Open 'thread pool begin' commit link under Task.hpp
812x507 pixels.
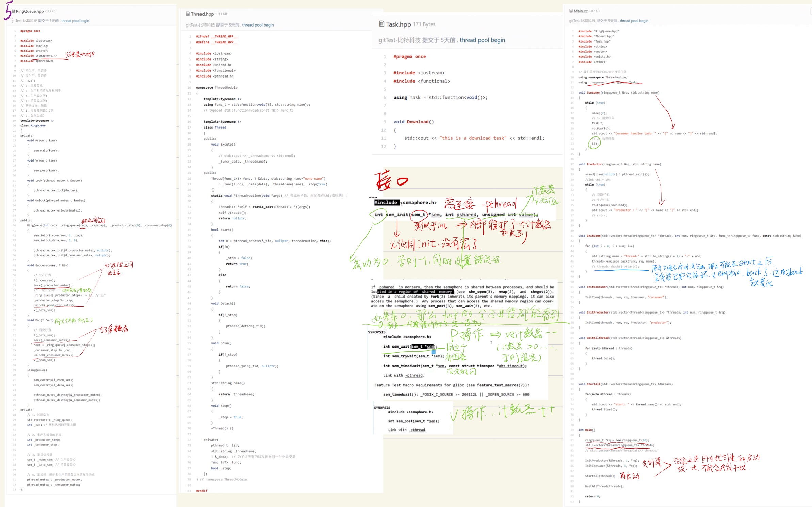point(482,40)
